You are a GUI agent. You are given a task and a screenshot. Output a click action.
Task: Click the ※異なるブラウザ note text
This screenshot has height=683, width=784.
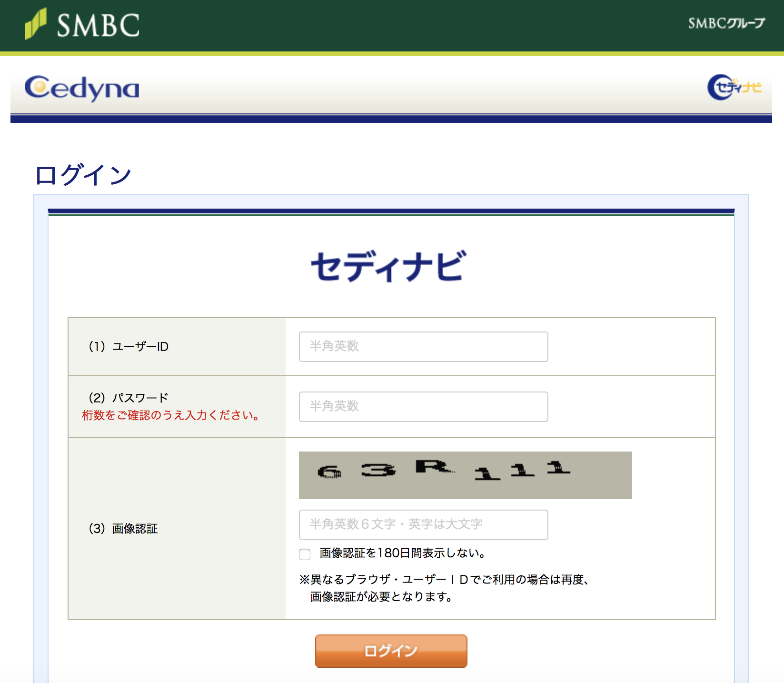click(x=445, y=588)
